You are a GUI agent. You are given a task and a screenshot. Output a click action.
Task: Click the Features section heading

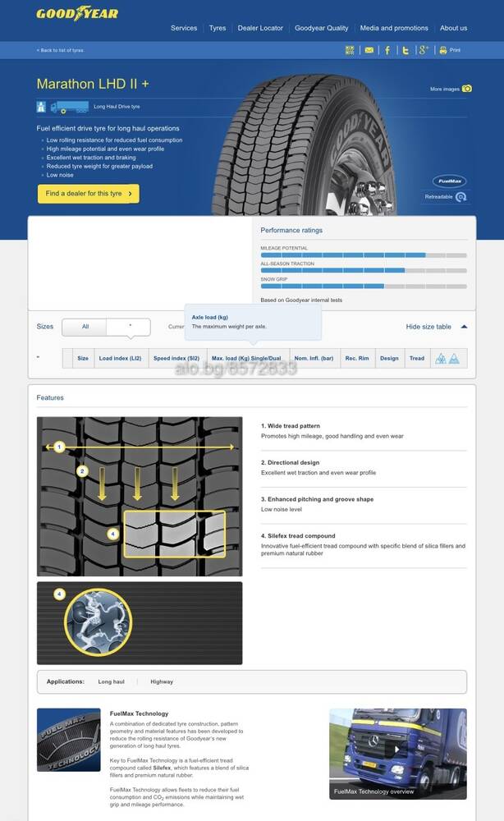click(50, 398)
